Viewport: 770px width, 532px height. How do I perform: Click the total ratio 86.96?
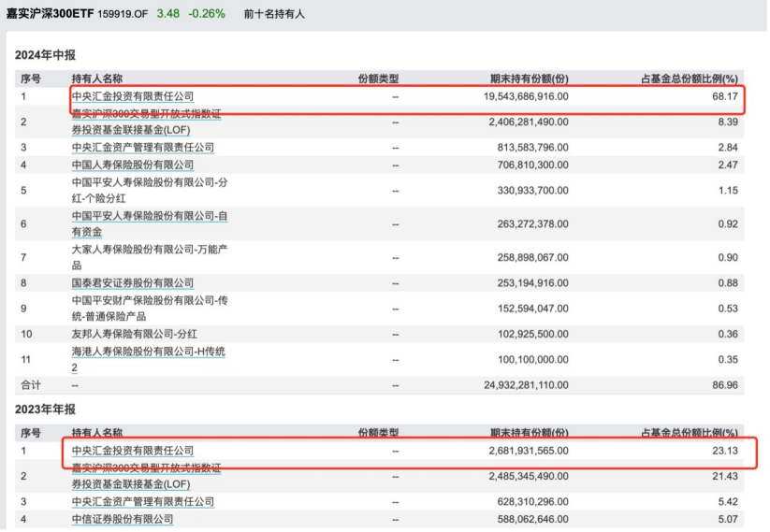(x=725, y=385)
